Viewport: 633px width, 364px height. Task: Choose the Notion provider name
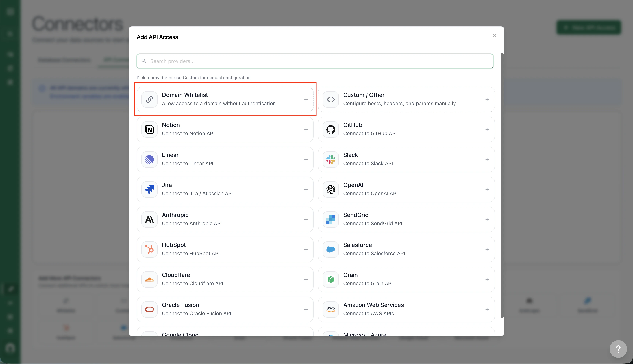point(171,125)
